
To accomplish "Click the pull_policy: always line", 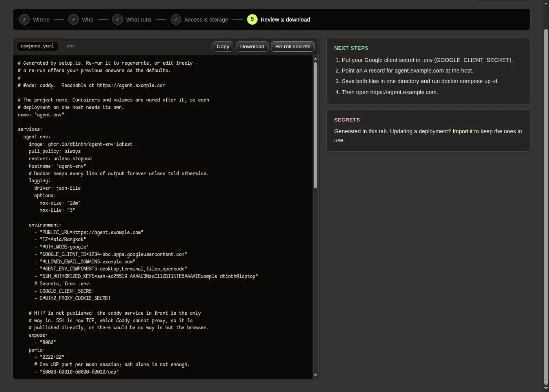I will 55,151.
